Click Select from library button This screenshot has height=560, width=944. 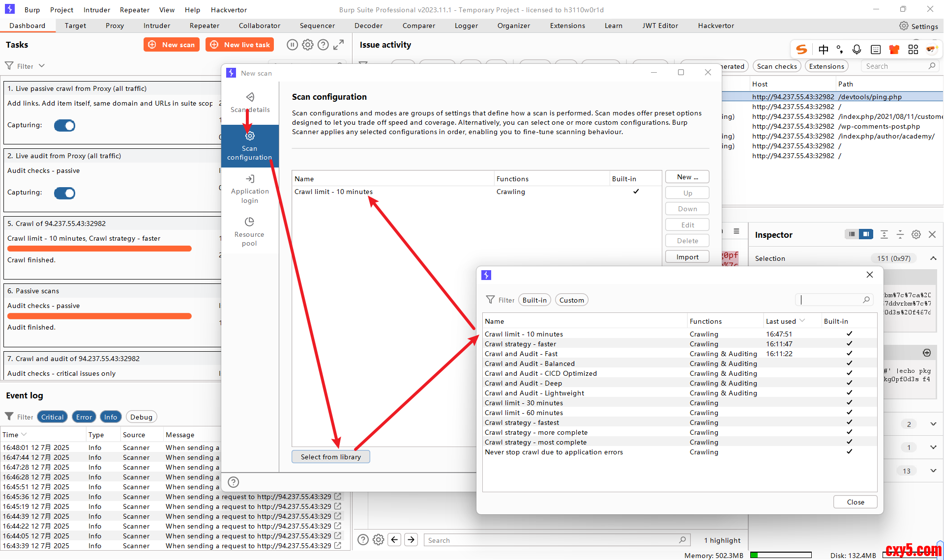[330, 457]
